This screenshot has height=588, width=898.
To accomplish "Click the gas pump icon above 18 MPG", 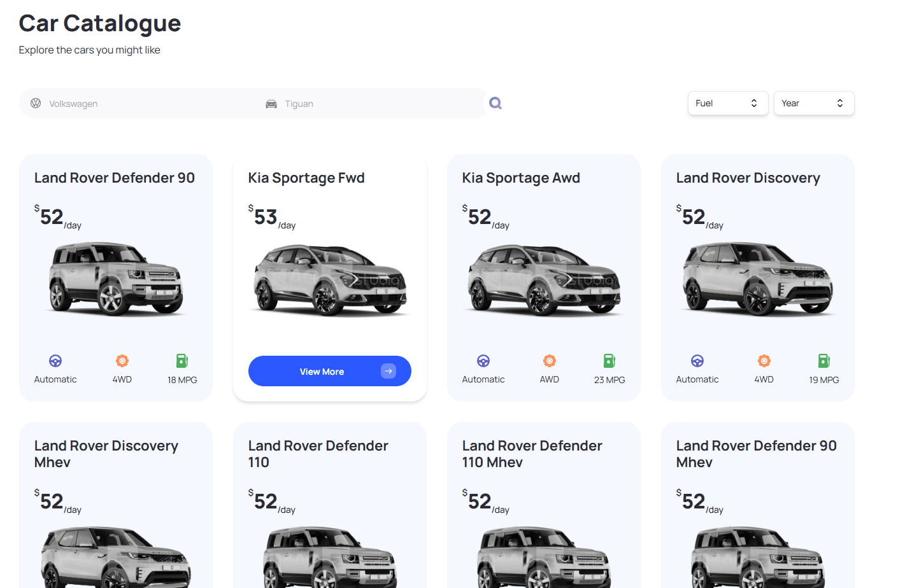I will (x=182, y=361).
